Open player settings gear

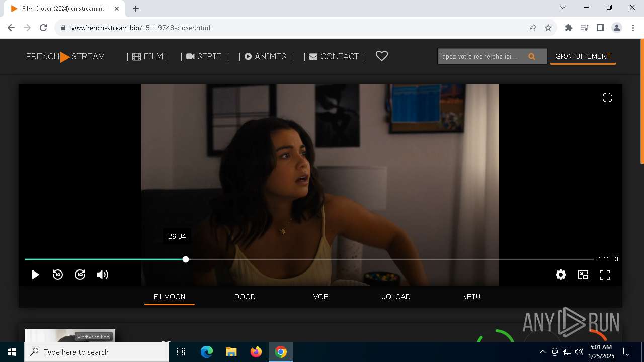561,275
